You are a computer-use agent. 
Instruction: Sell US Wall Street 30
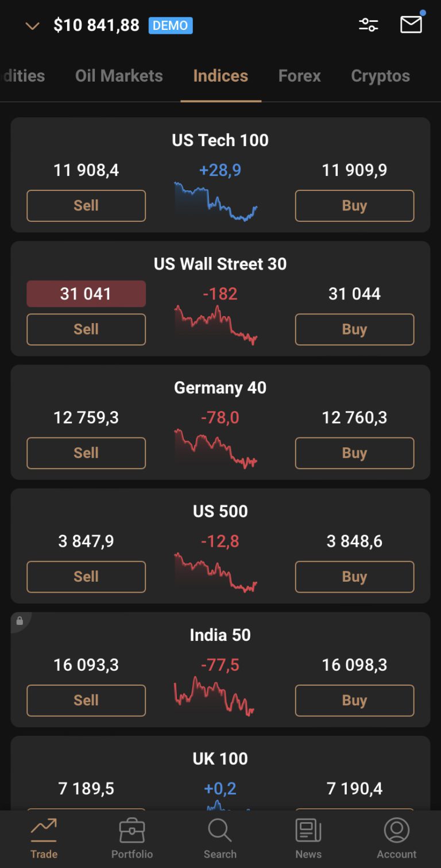point(86,329)
